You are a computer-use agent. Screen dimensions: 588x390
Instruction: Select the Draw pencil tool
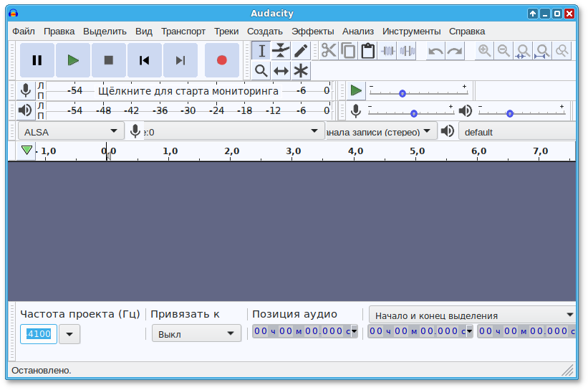(301, 51)
